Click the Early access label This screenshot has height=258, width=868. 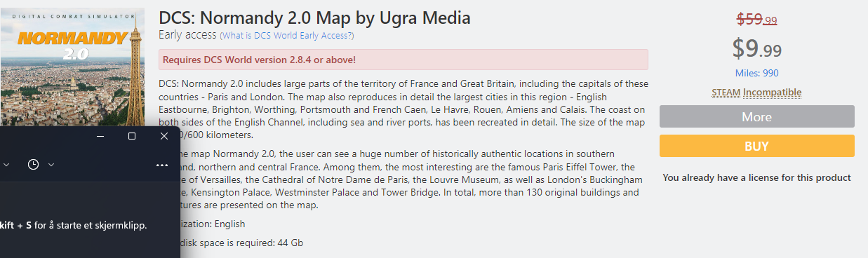click(x=187, y=35)
